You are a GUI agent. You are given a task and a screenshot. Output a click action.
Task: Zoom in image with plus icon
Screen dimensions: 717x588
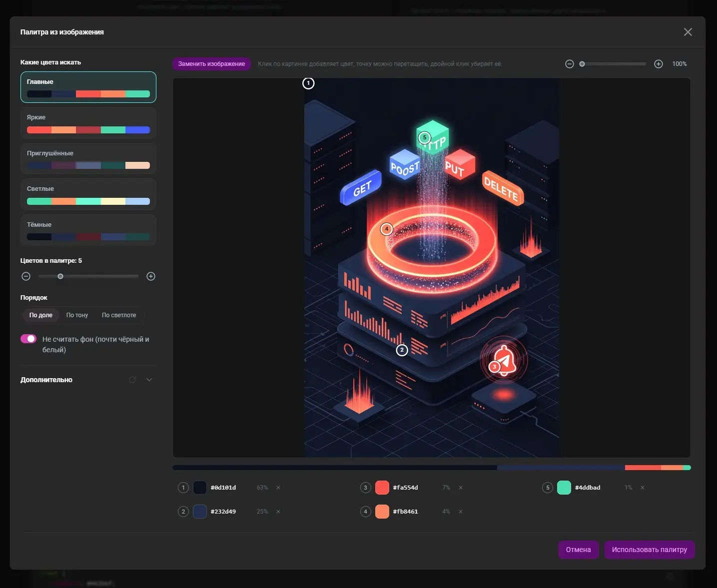659,64
